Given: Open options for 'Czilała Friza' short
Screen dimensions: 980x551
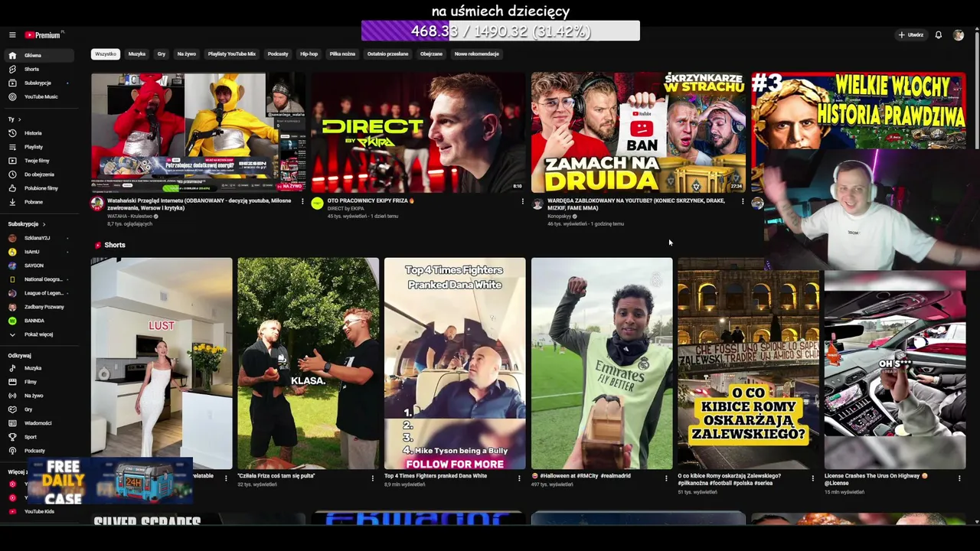Looking at the screenshot, I should (372, 478).
